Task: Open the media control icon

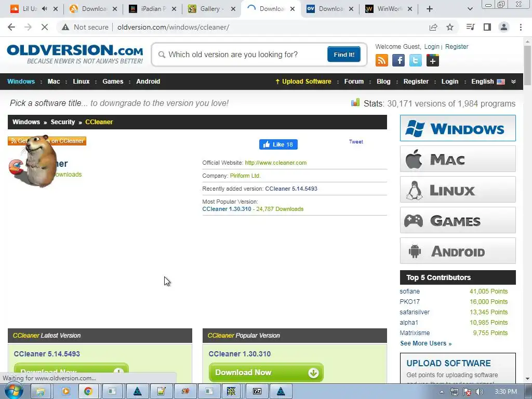Action: tap(470, 27)
